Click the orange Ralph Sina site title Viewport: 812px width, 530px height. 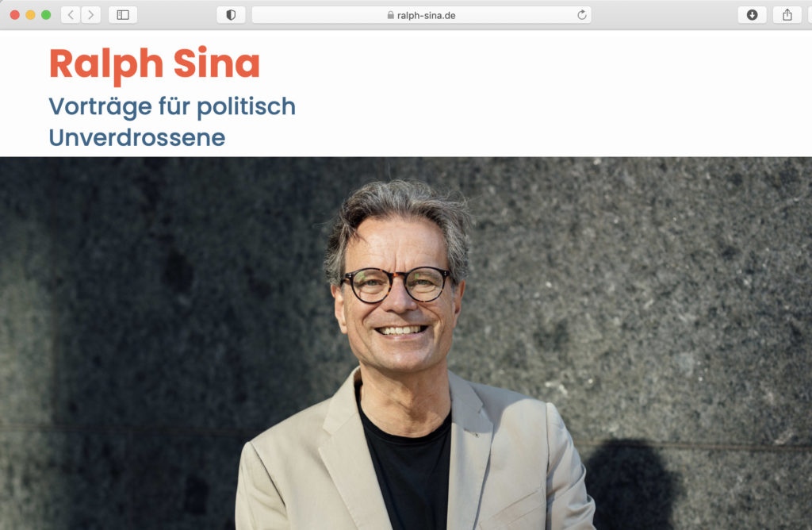tap(155, 64)
